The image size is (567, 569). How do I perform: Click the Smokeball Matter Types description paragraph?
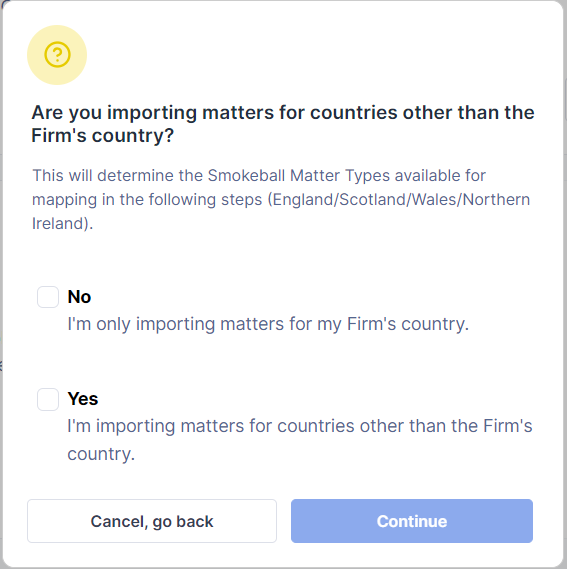coord(281,200)
